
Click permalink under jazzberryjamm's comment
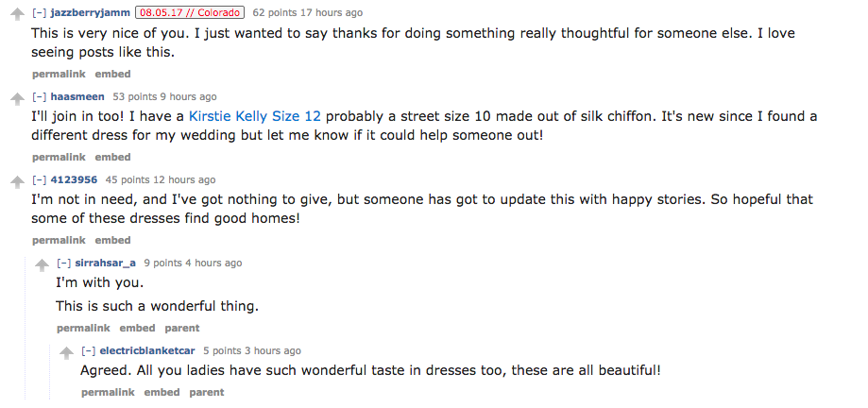pyautogui.click(x=59, y=74)
